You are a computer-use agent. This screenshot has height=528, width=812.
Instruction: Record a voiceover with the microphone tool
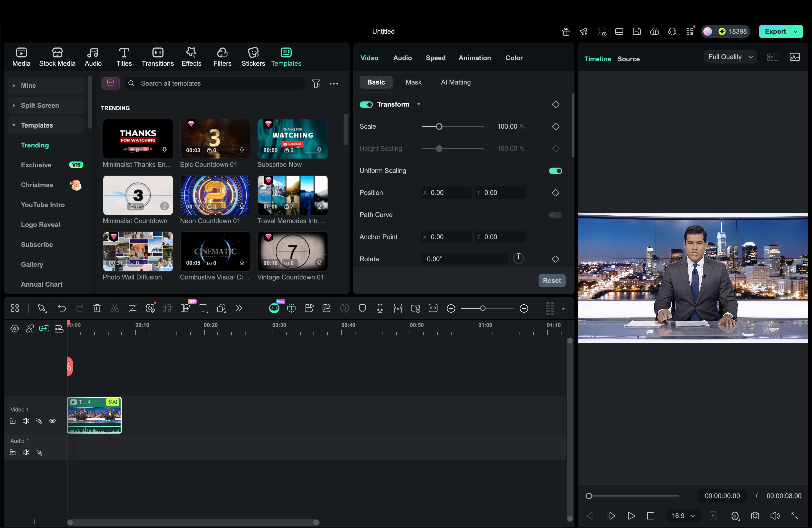(380, 308)
